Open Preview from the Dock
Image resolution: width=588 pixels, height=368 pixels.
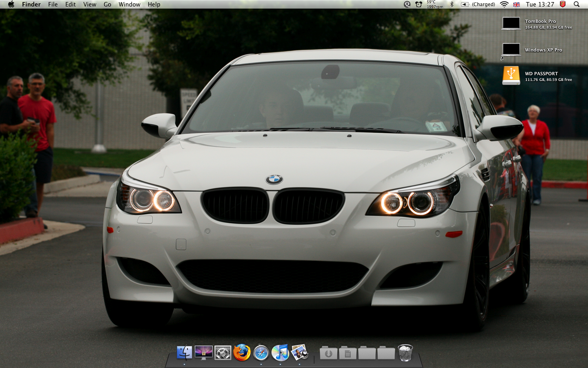tap(299, 352)
